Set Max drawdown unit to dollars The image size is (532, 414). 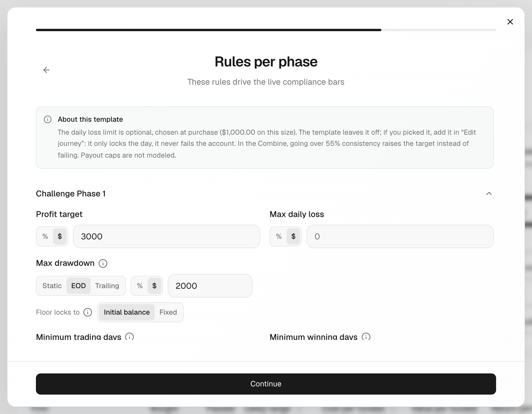tap(154, 286)
